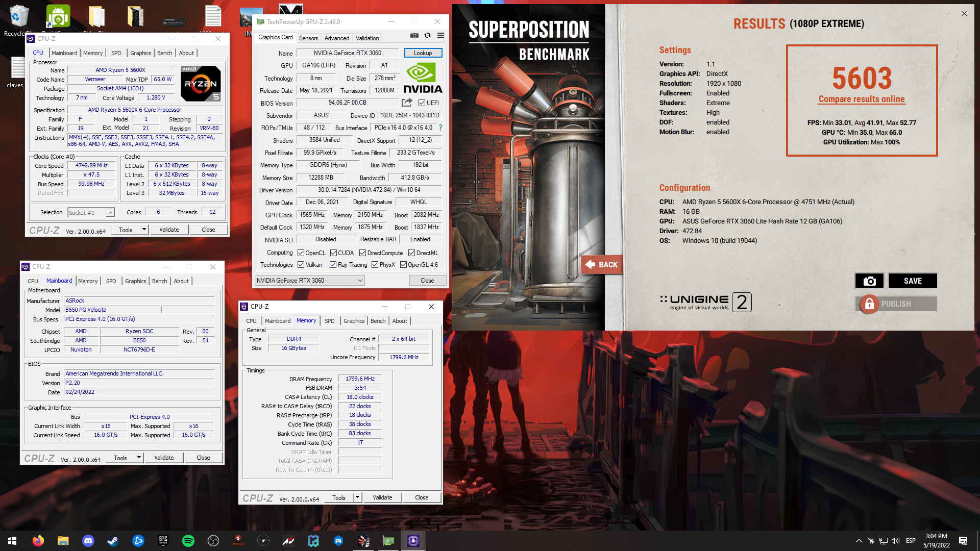Show hidden system tray icons chevron
Viewport: 980px width, 551px height.
click(x=859, y=541)
